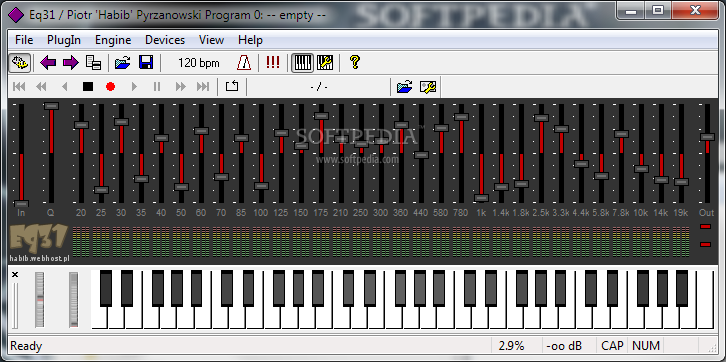Screen dimensions: 726x362
Task: Click the habib.webhost.pl link text
Action: [x=39, y=259]
